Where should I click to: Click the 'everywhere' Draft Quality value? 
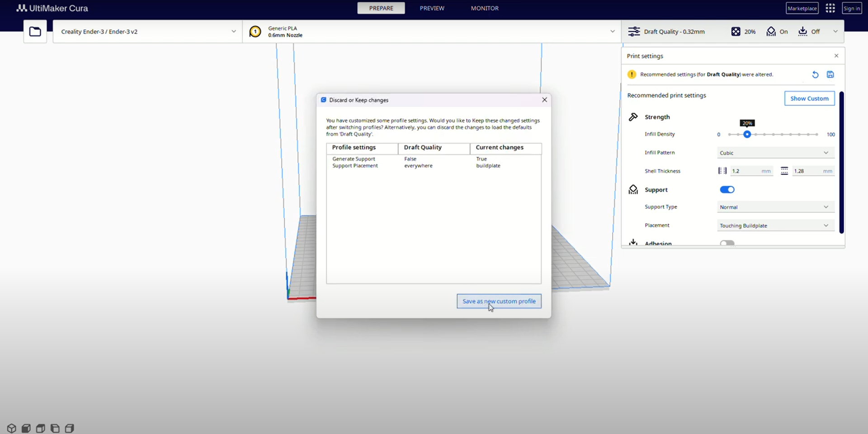point(418,166)
